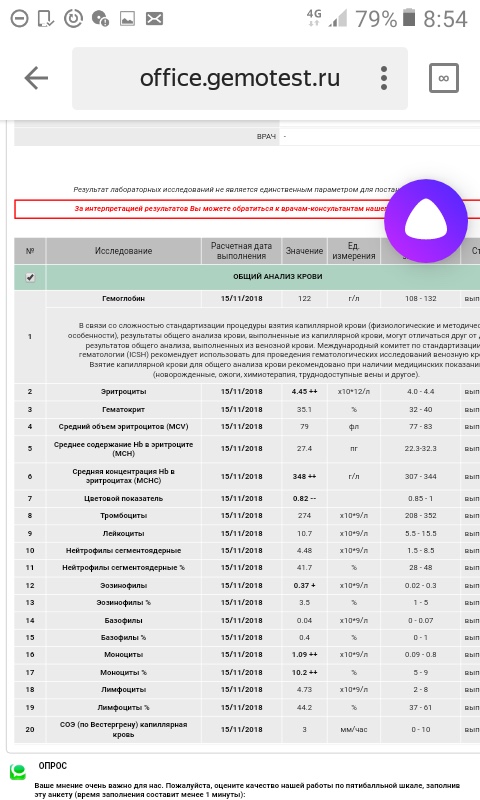Image resolution: width=480 pixels, height=800 pixels.
Task: Tap the MCHC value 348 ++
Action: [305, 477]
